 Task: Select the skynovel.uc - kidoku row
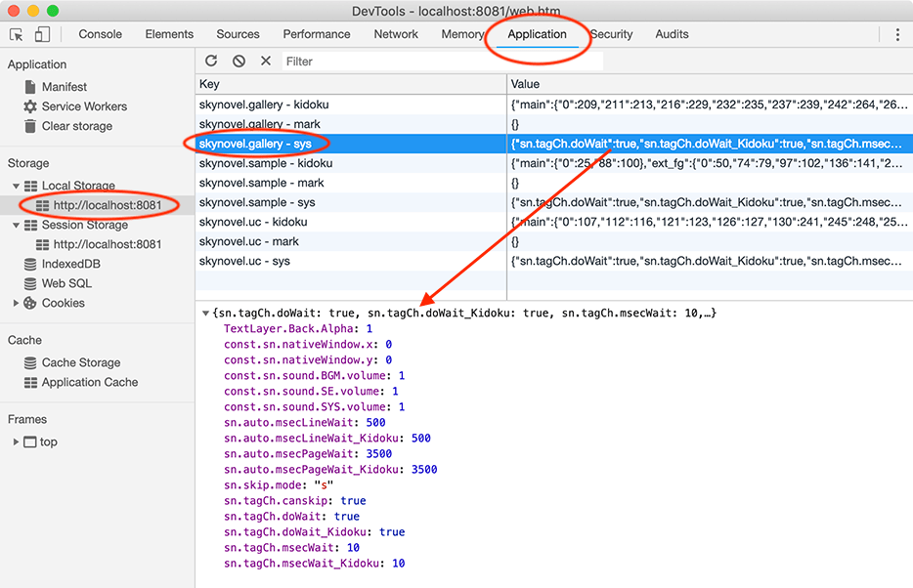[553, 222]
